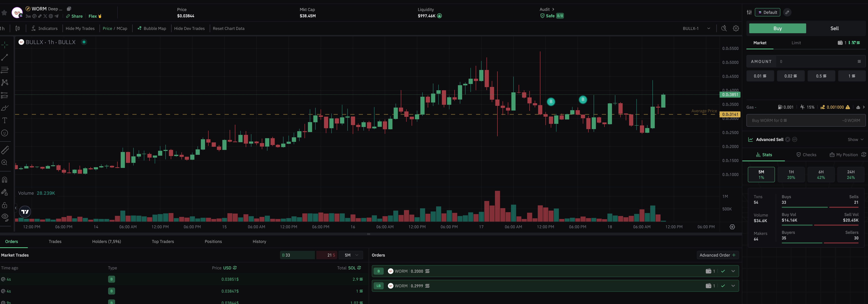The height and width of the screenshot is (304, 868).
Task: Select the horizontal lines Fibonacci tool
Action: (x=5, y=70)
